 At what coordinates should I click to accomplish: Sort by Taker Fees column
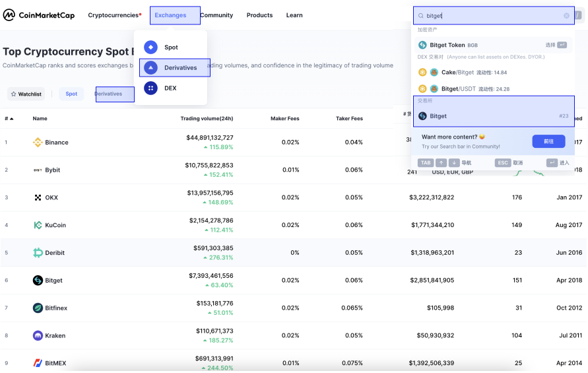[x=349, y=119]
